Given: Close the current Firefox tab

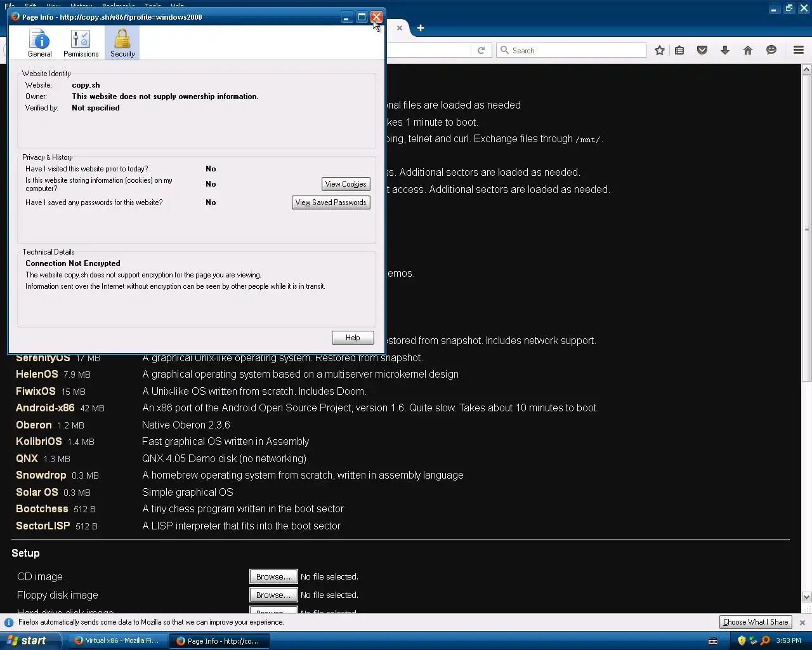Looking at the screenshot, I should pyautogui.click(x=400, y=28).
